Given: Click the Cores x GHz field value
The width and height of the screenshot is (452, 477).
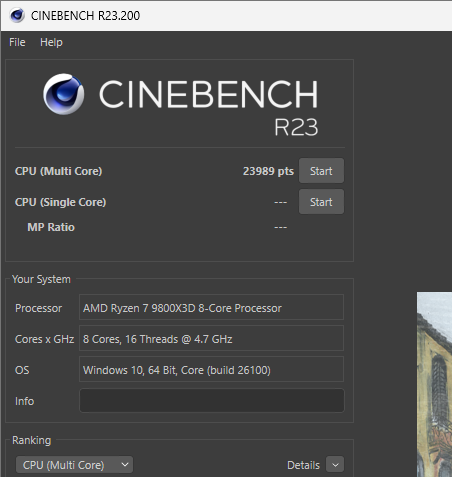Looking at the screenshot, I should (211, 338).
